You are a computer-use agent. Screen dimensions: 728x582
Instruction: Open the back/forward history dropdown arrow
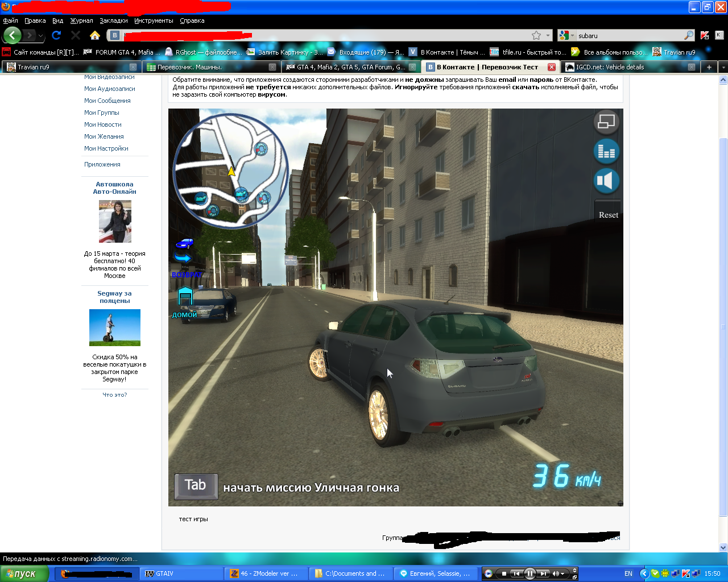click(x=40, y=36)
